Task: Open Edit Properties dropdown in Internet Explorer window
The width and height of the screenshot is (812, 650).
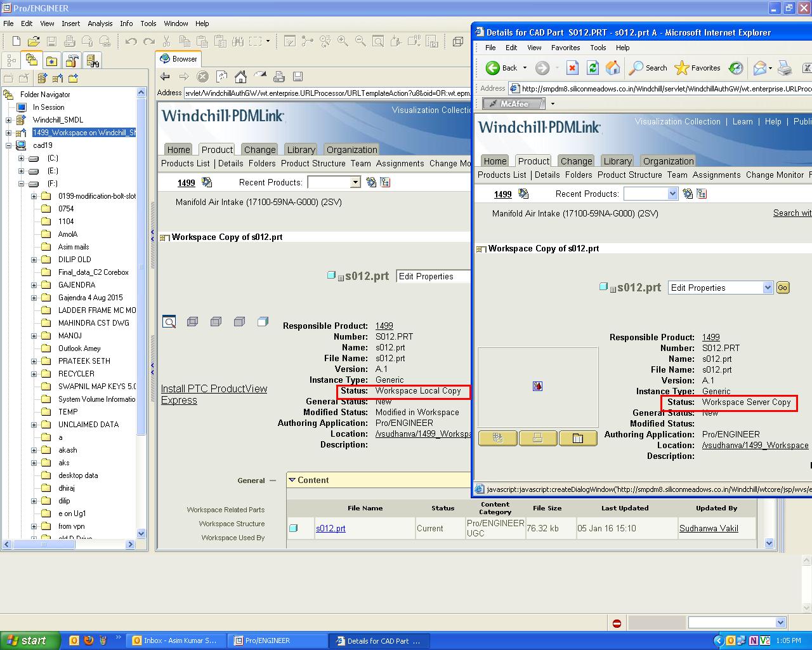Action: coord(768,288)
